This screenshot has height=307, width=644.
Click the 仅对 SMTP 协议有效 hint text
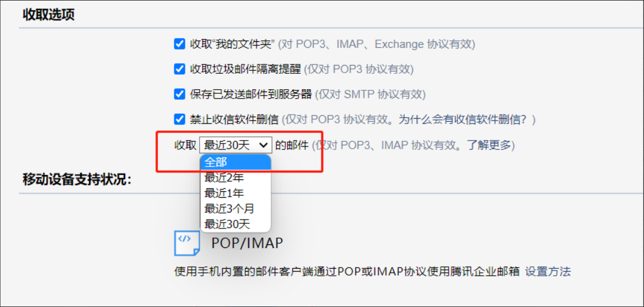point(370,94)
